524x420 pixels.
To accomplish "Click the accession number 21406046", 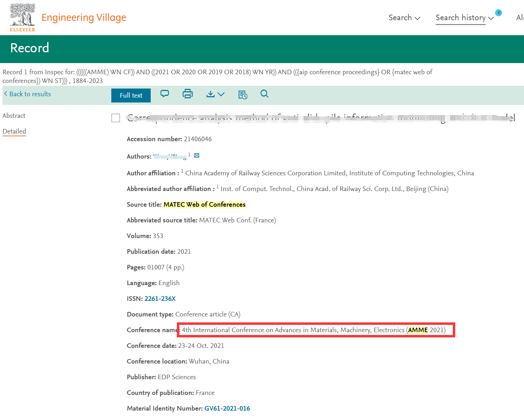I will click(198, 139).
